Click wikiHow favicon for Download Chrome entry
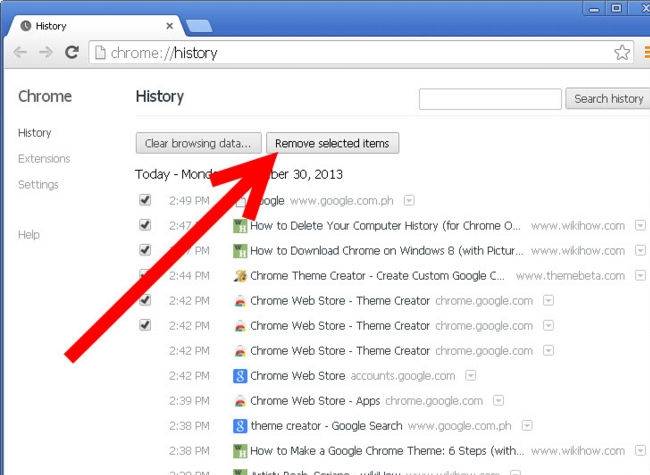Screen dimensions: 650x475 (240, 251)
